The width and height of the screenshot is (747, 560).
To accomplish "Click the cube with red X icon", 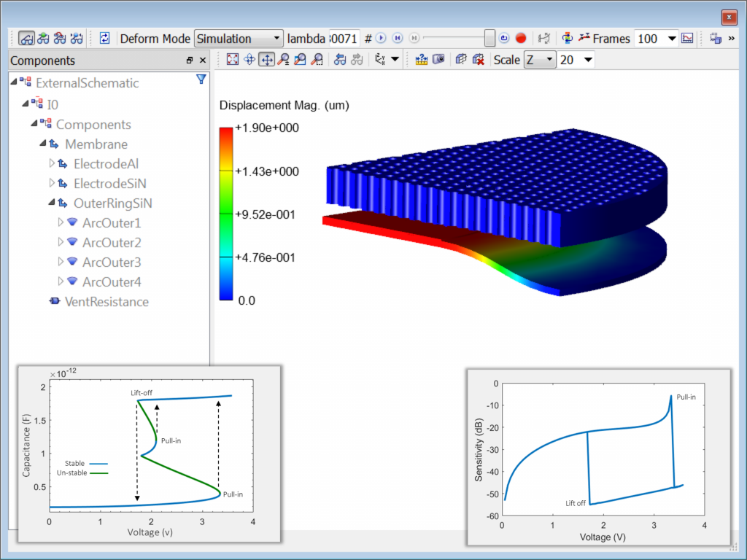I will click(x=478, y=60).
